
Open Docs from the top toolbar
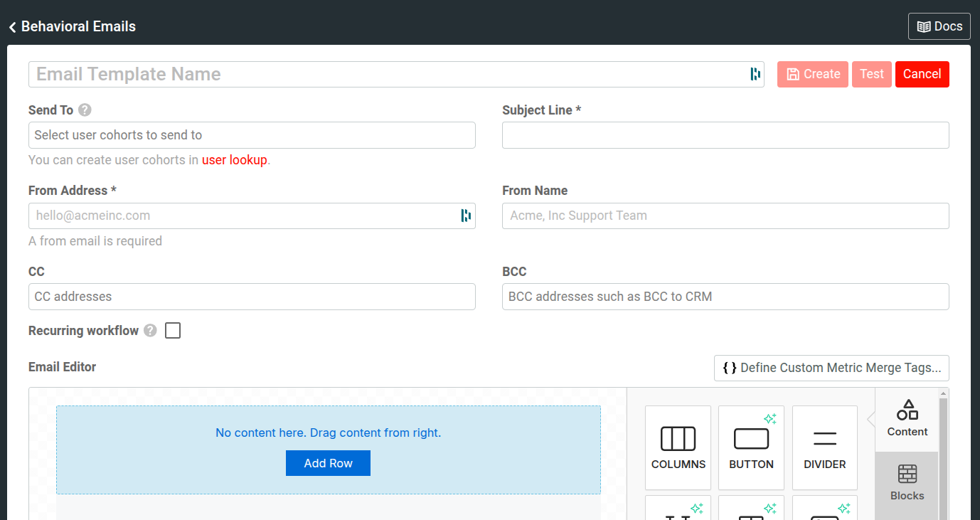coord(939,26)
